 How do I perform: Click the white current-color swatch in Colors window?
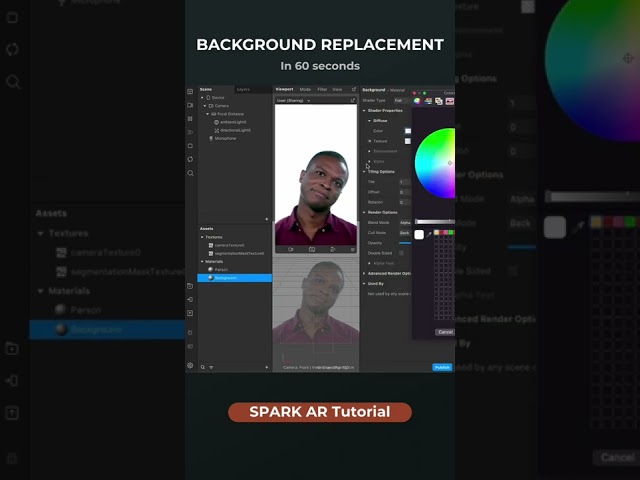419,235
